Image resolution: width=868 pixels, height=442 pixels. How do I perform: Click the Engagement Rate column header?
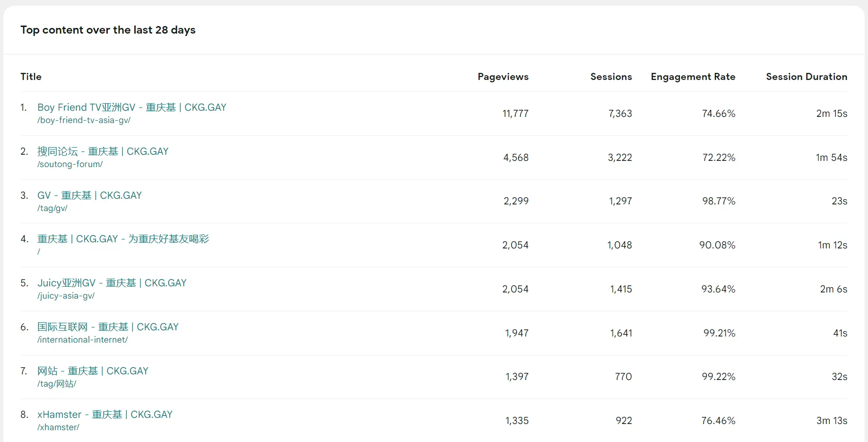point(693,77)
